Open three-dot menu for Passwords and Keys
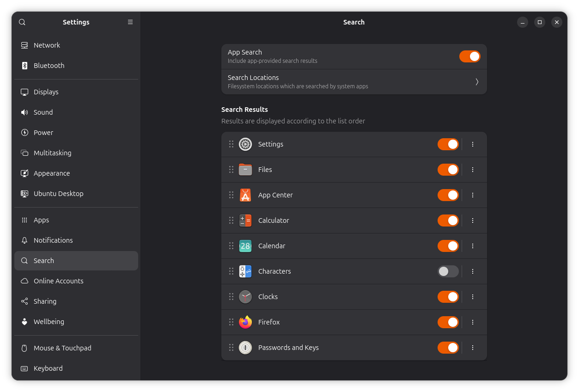 [x=473, y=348]
